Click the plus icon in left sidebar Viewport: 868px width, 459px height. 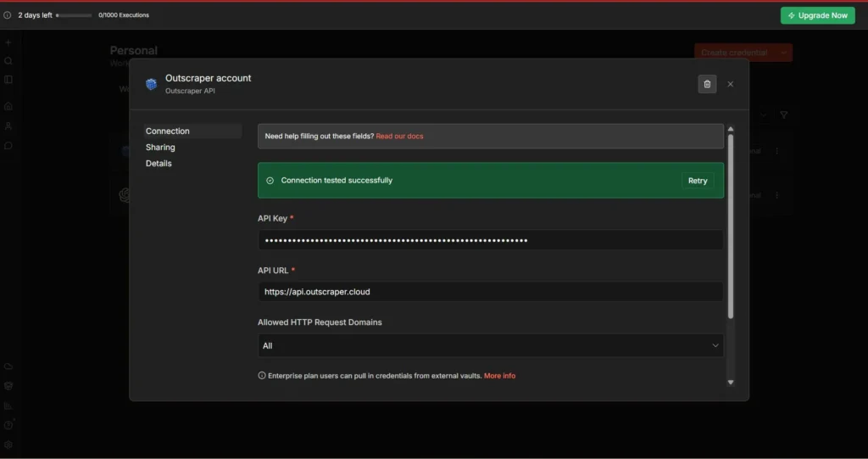point(8,42)
